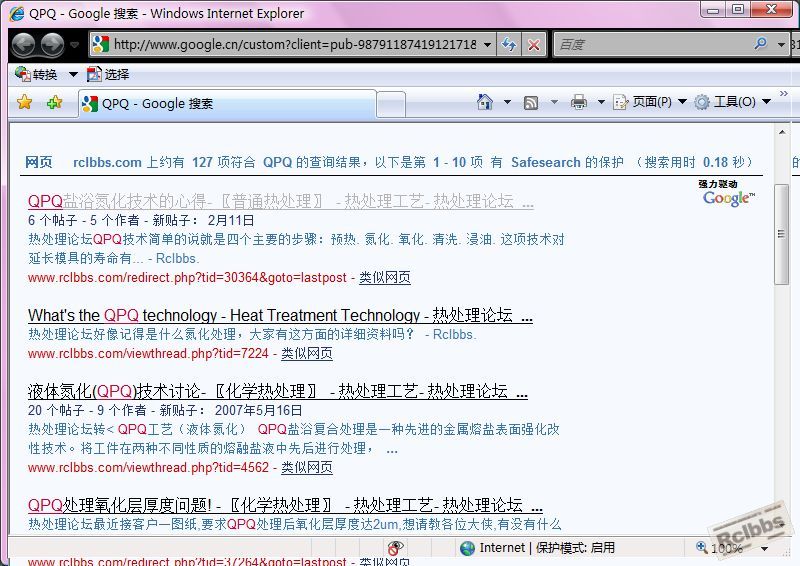Open the 工具(O) menu

point(732,102)
